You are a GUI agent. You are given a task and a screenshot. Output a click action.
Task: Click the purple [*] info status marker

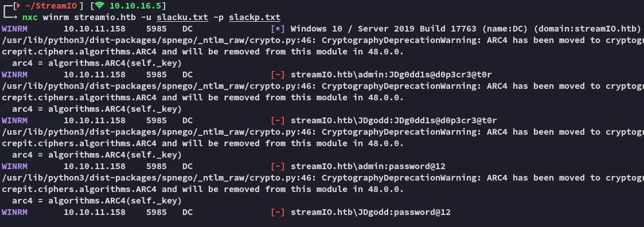278,29
